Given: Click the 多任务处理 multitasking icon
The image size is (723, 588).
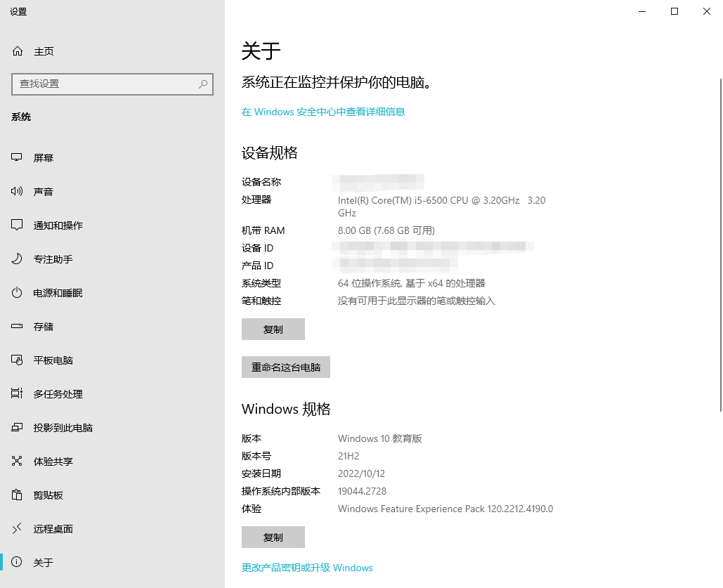Looking at the screenshot, I should tap(17, 393).
